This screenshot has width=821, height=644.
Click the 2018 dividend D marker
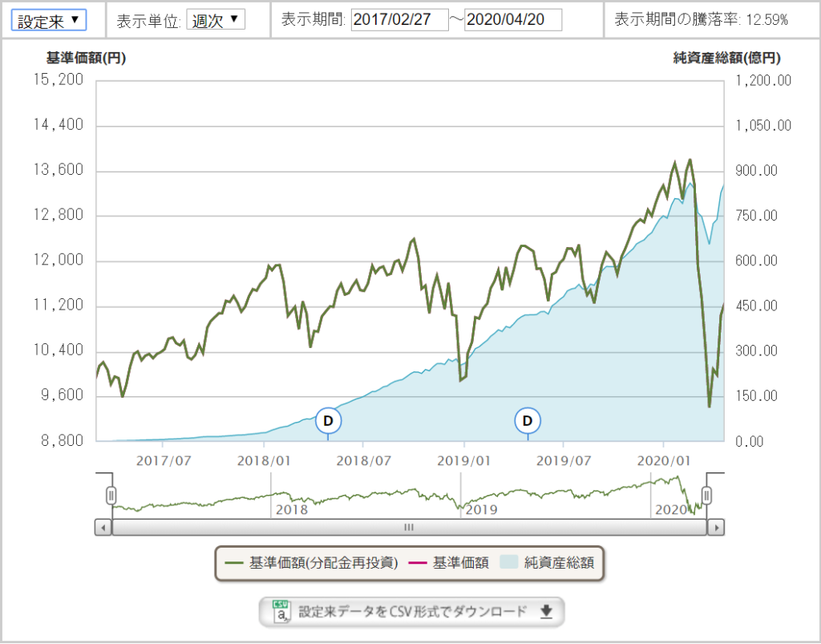[328, 420]
